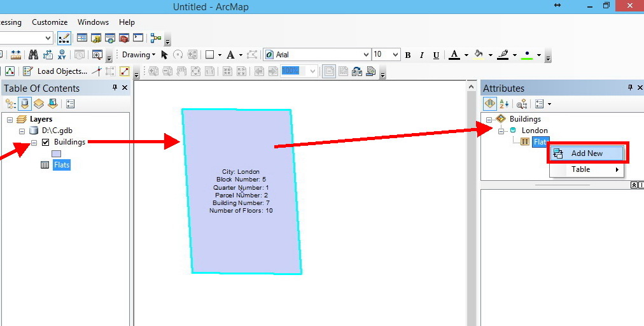
Task: Select the Text drawing tool A
Action: point(230,55)
